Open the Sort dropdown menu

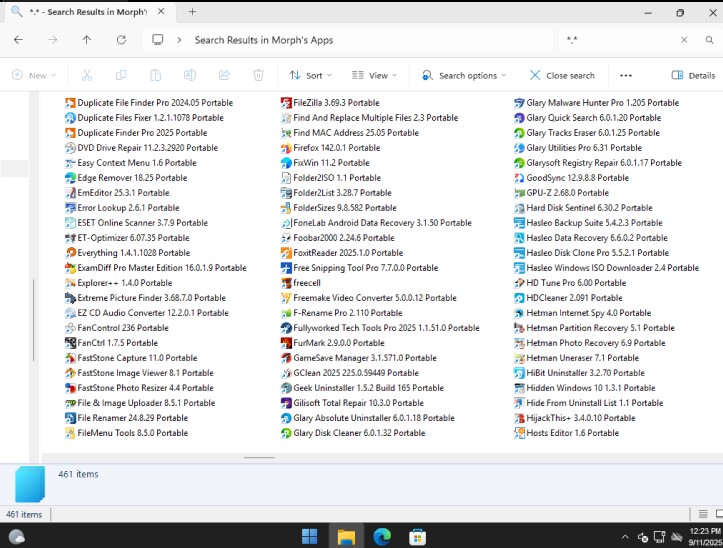click(310, 75)
